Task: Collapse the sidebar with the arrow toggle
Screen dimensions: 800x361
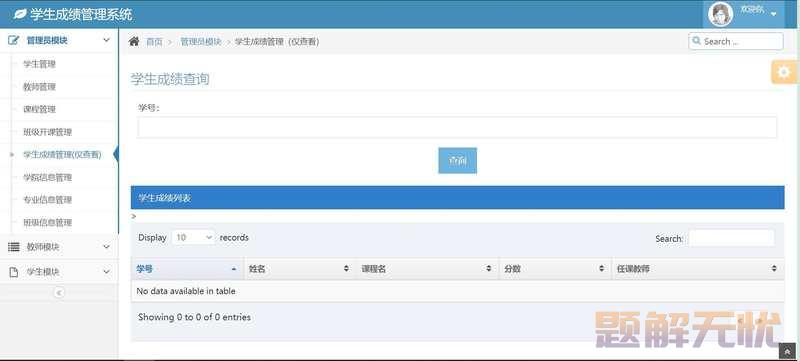Action: (x=59, y=293)
